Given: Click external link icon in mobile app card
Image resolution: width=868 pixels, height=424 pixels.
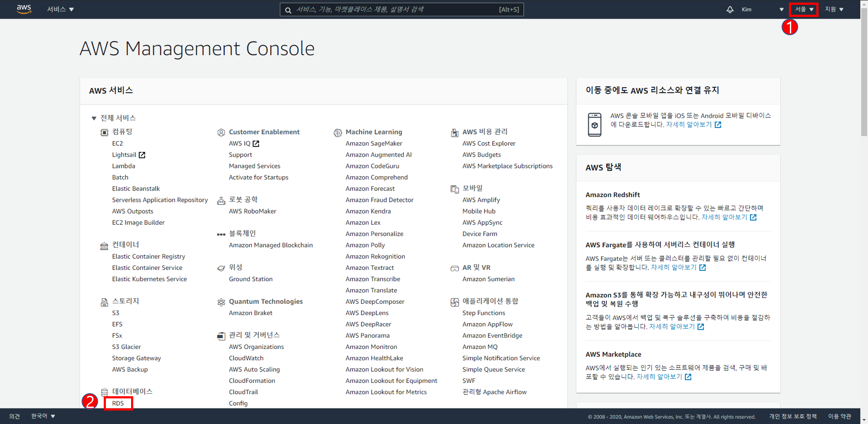Looking at the screenshot, I should (718, 125).
